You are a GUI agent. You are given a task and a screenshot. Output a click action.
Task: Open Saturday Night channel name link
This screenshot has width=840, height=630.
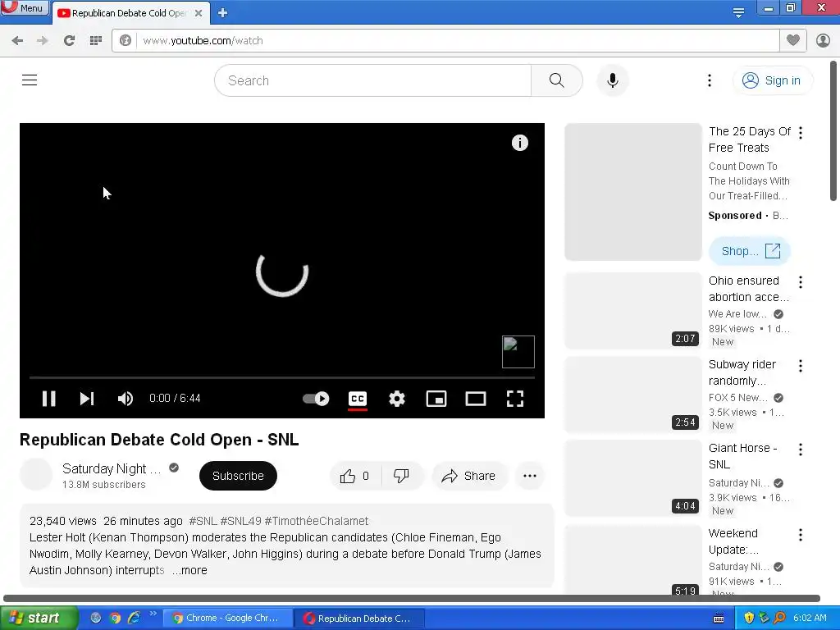pos(112,468)
